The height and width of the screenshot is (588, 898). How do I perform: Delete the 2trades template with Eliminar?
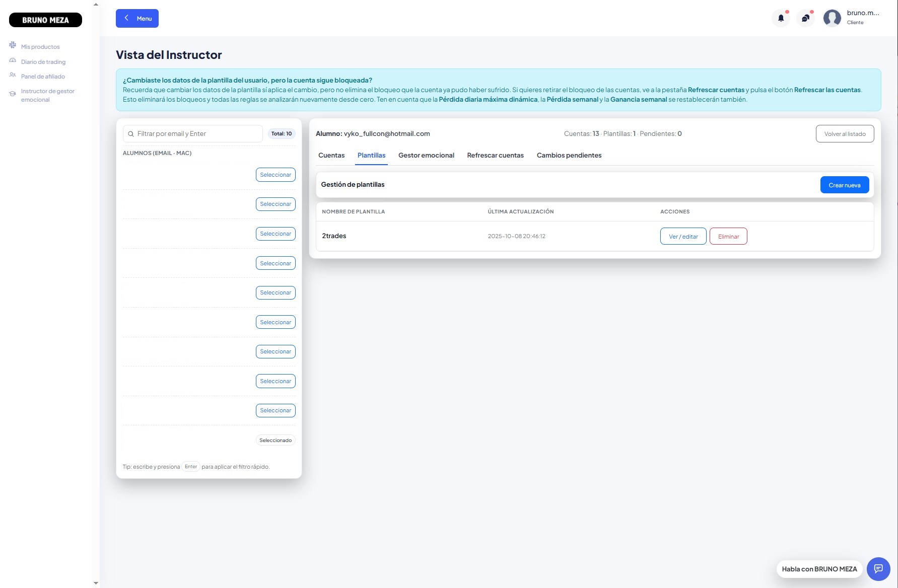coord(728,237)
